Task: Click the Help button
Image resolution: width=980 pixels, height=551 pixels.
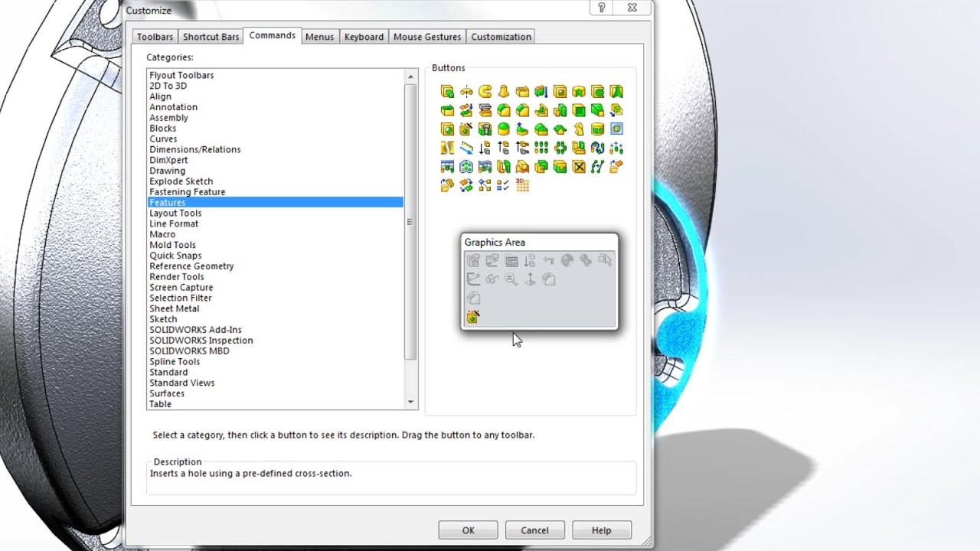Action: coord(601,530)
